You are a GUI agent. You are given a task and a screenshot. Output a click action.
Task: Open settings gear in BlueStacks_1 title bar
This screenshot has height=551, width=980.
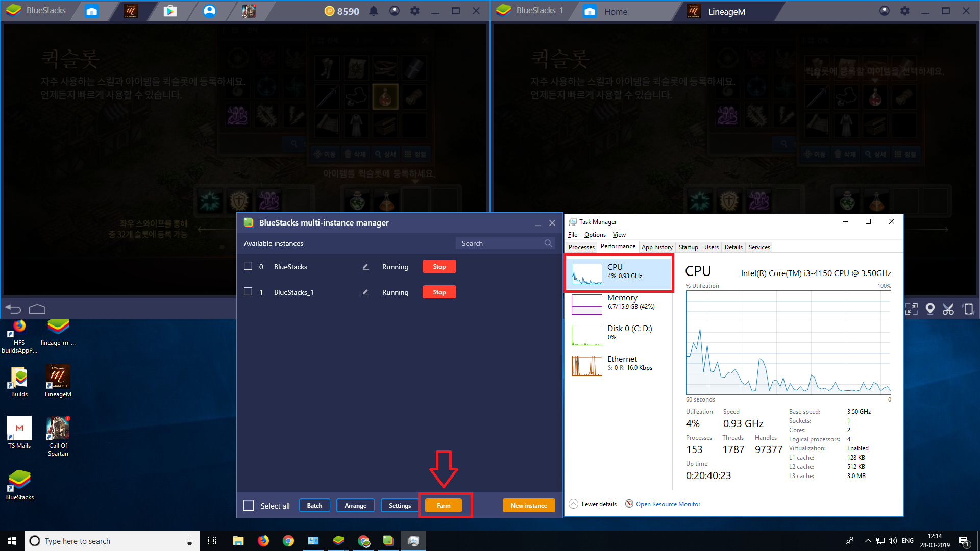point(905,11)
